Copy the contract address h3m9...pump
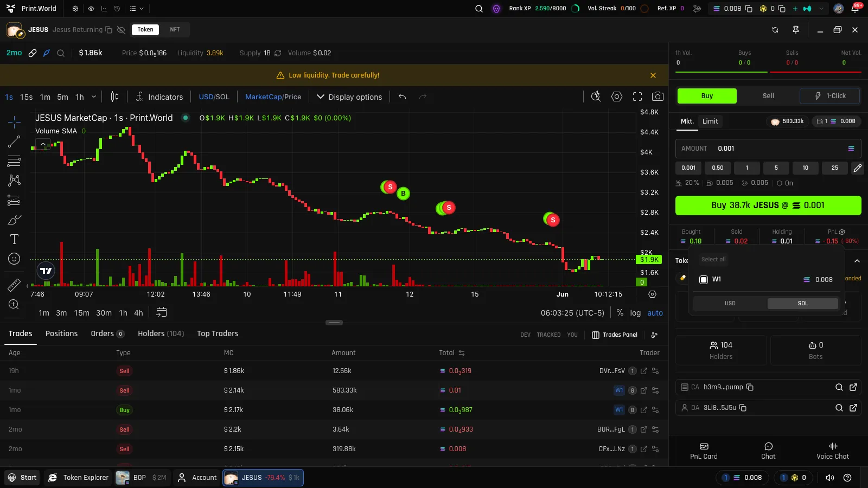 (750, 387)
